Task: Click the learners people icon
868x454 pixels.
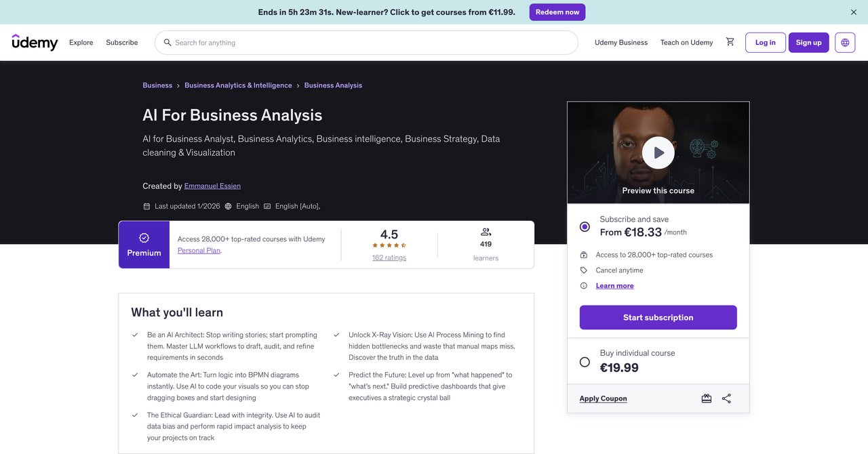Action: 486,232
